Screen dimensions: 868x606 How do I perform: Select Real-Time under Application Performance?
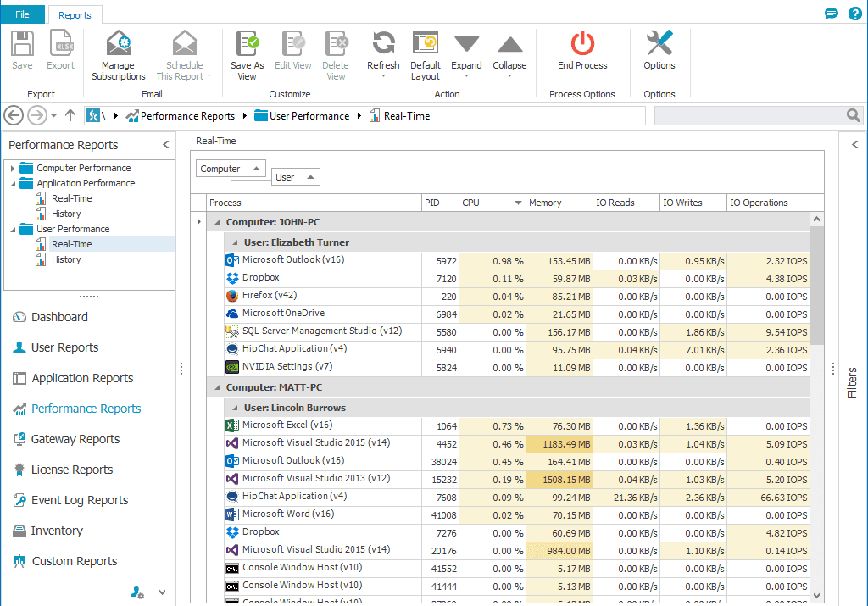(71, 198)
